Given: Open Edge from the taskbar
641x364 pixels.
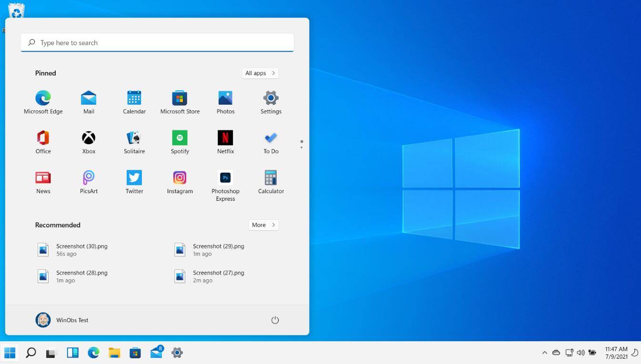Looking at the screenshot, I should (93, 353).
